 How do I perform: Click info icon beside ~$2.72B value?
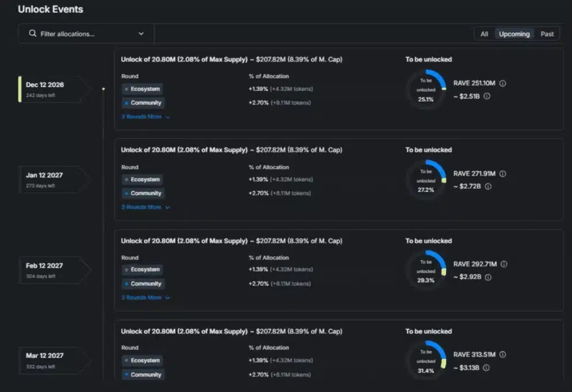[x=487, y=187]
